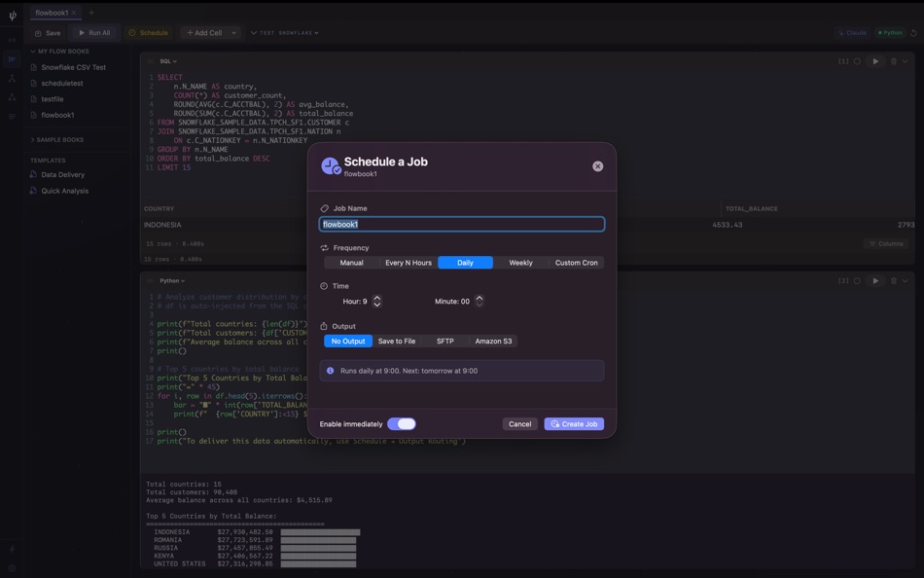Click the Add Cell button

tap(203, 32)
